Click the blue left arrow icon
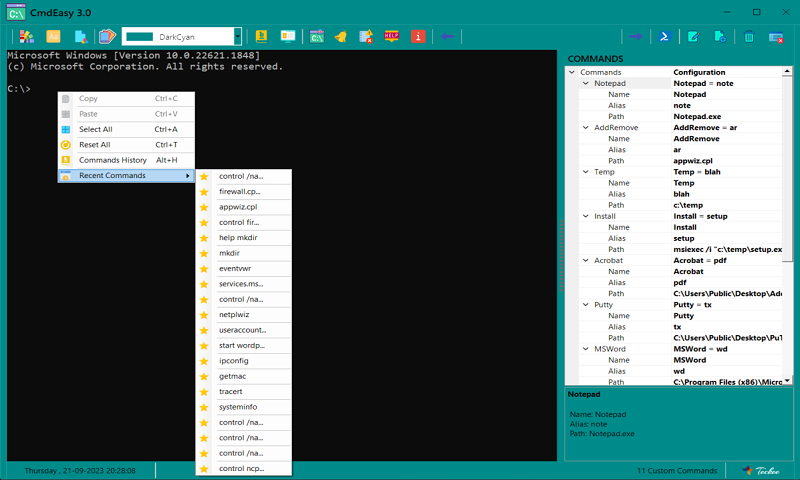Screen dimensions: 800x480 click(x=447, y=36)
